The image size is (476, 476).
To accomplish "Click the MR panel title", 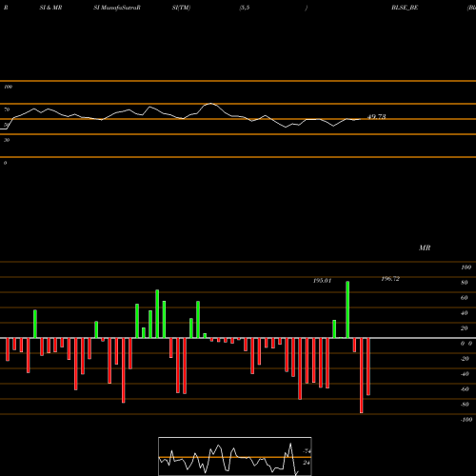I will (425, 248).
